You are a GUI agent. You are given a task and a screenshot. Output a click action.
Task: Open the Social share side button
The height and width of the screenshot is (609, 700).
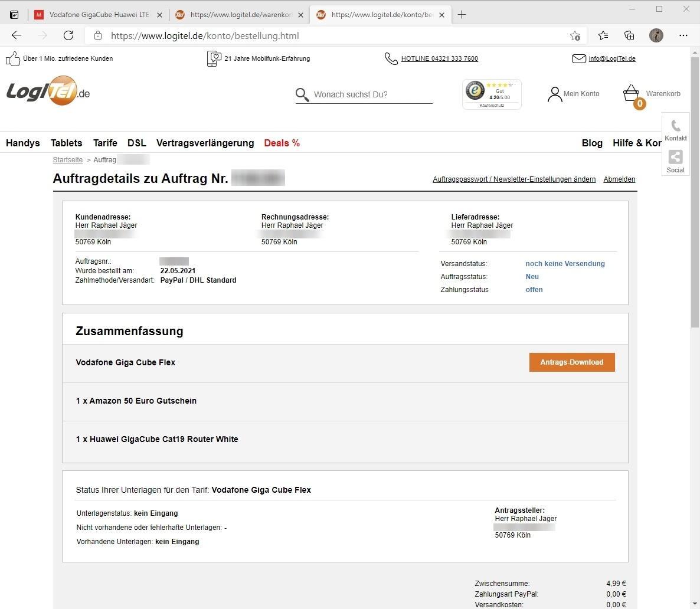coord(675,161)
